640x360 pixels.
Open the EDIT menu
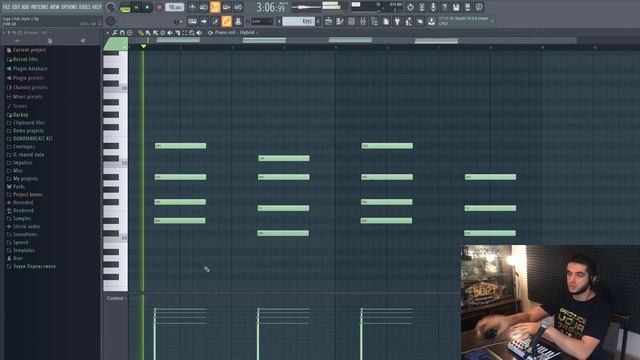tap(16, 7)
